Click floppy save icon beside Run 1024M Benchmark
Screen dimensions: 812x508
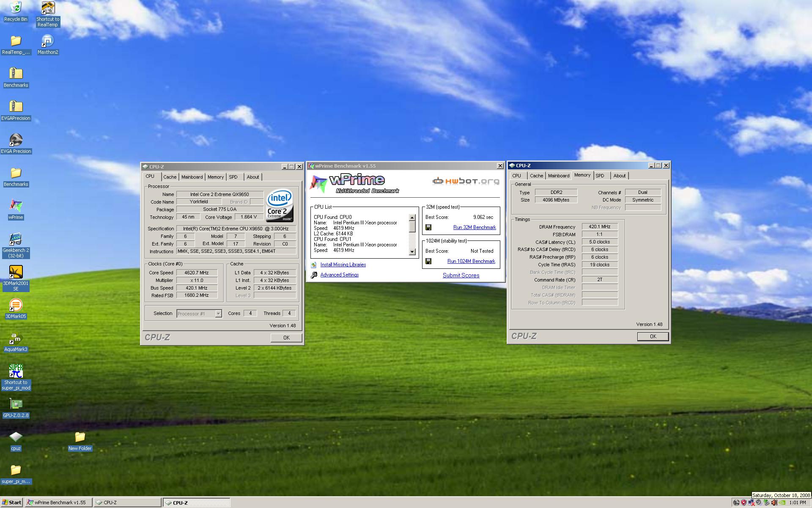point(428,261)
